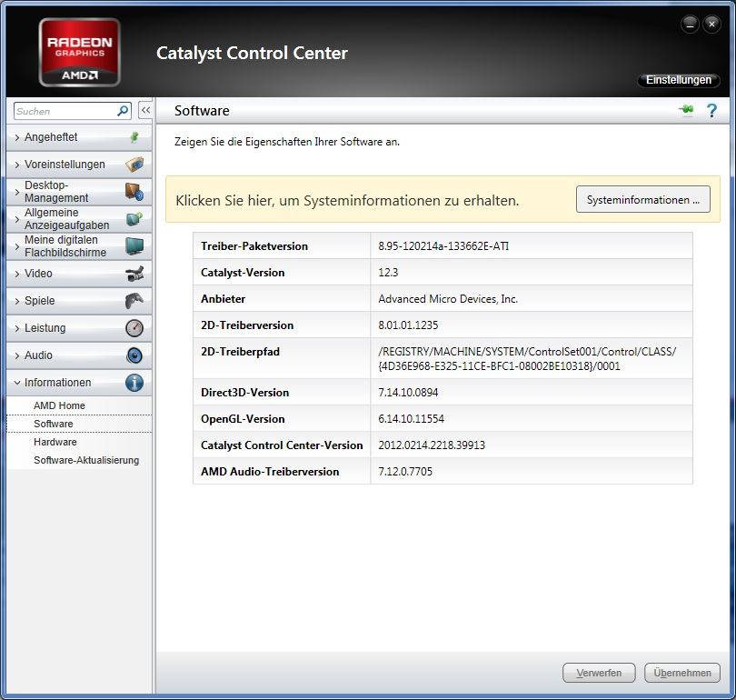Viewport: 736px width, 700px height.
Task: Open Software-Aktualisierung page
Action: pyautogui.click(x=86, y=460)
